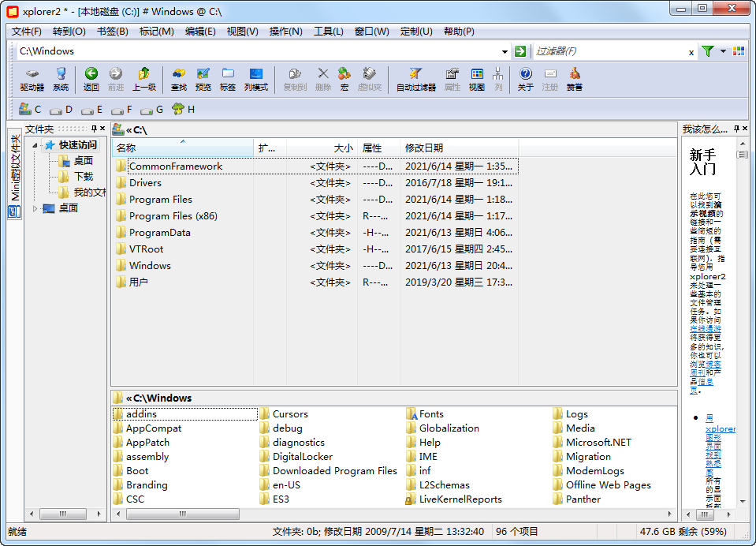Collapse the 快速访问 tree node
The image size is (756, 546).
[35, 145]
